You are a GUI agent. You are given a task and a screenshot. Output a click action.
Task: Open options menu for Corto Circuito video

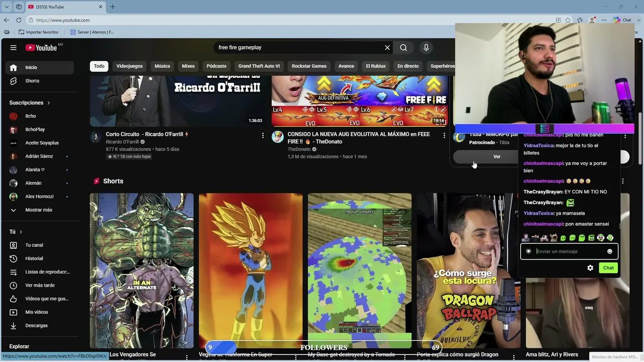click(x=263, y=135)
